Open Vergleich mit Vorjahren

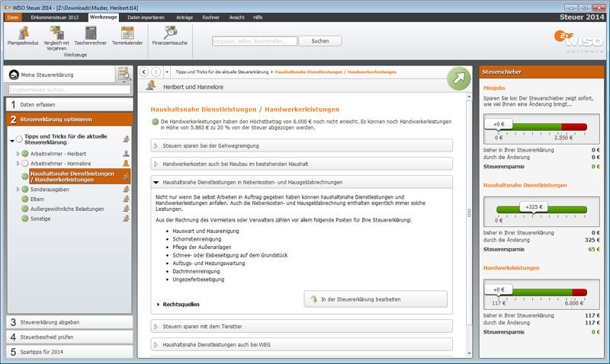(56, 39)
